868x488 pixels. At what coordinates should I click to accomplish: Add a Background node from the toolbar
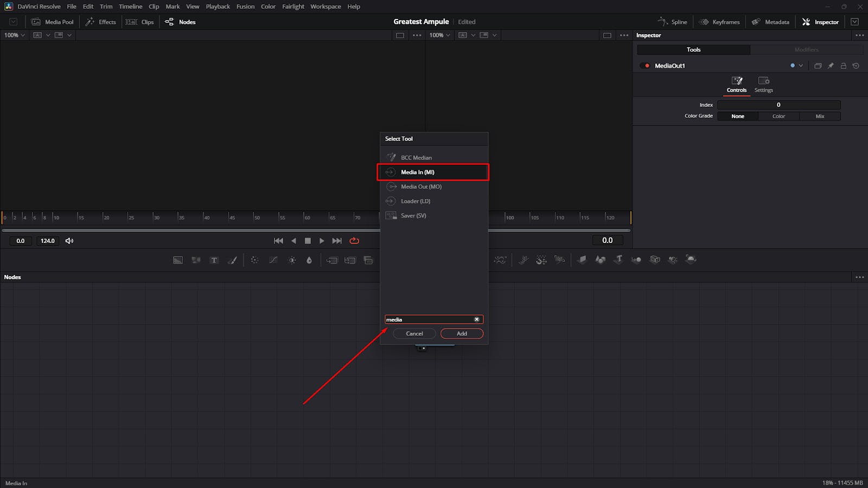178,260
